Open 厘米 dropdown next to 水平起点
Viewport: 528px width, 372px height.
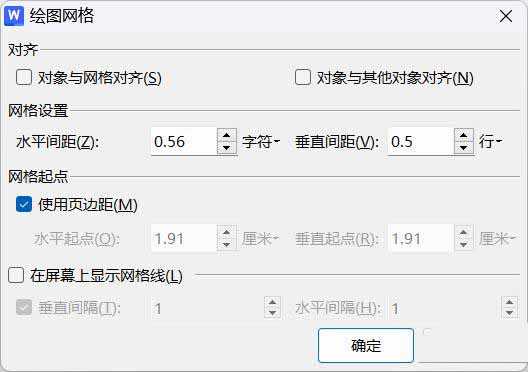pos(260,239)
